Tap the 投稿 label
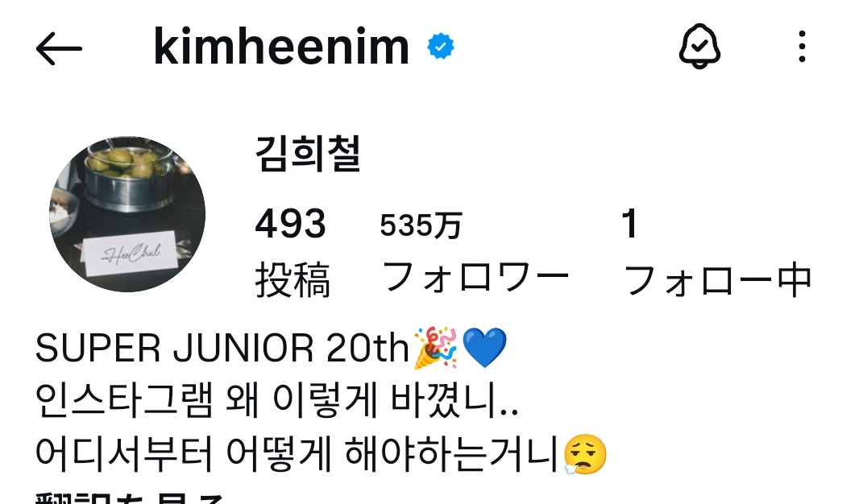859x504 pixels. click(293, 279)
